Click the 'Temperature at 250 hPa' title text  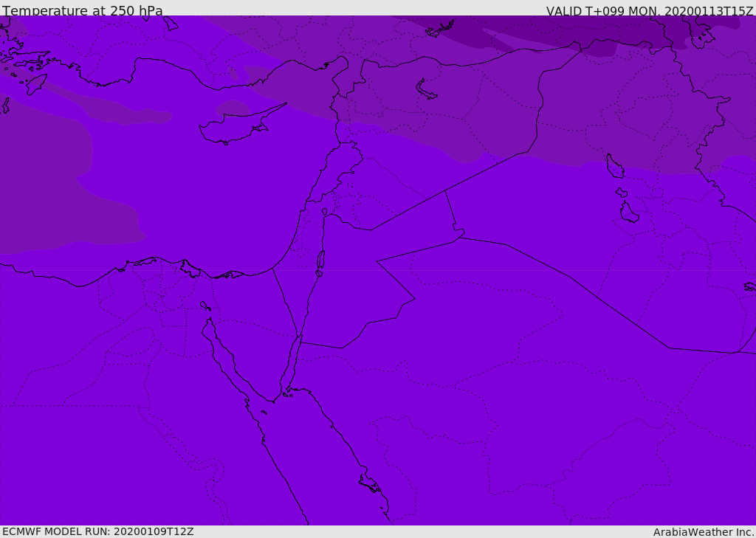(x=83, y=10)
